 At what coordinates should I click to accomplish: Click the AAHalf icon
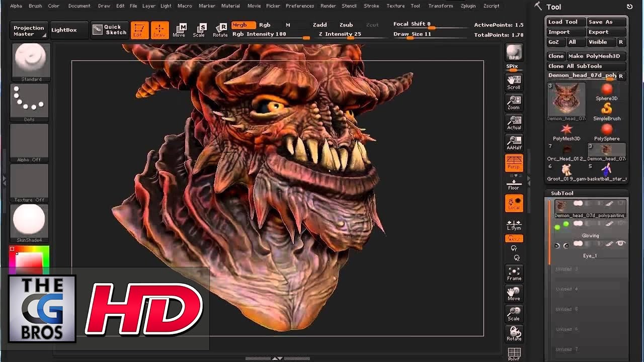(x=514, y=143)
